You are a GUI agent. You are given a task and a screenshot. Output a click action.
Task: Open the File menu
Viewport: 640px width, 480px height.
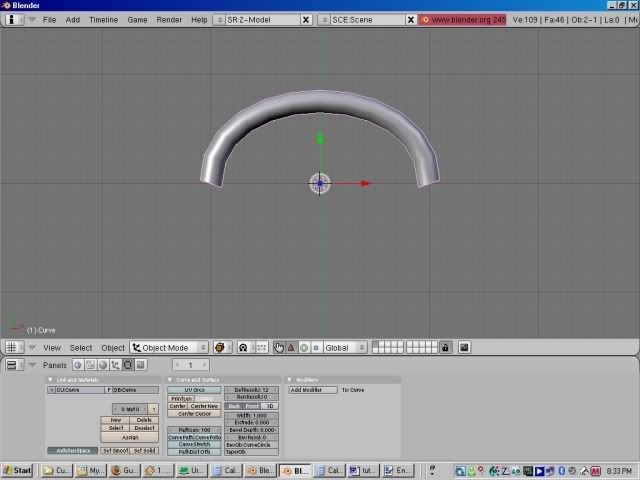point(49,20)
